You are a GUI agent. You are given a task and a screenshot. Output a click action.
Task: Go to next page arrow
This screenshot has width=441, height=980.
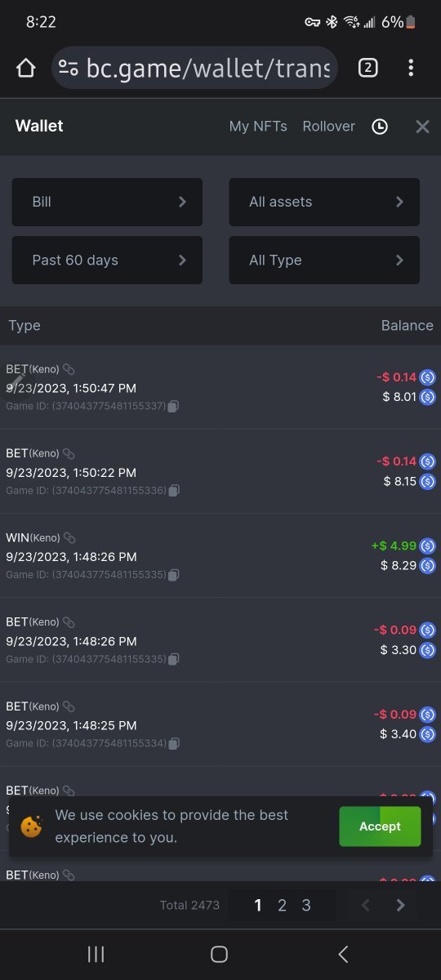tap(400, 905)
